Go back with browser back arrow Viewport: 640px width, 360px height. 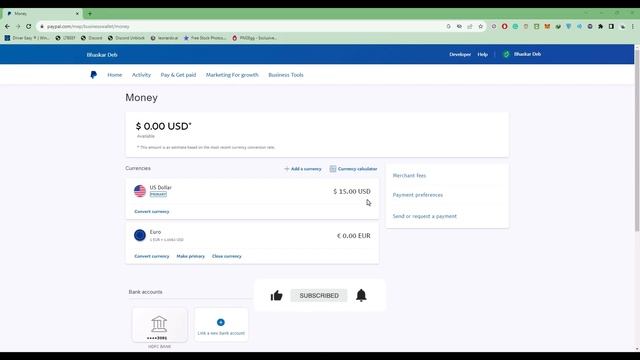tap(7, 26)
